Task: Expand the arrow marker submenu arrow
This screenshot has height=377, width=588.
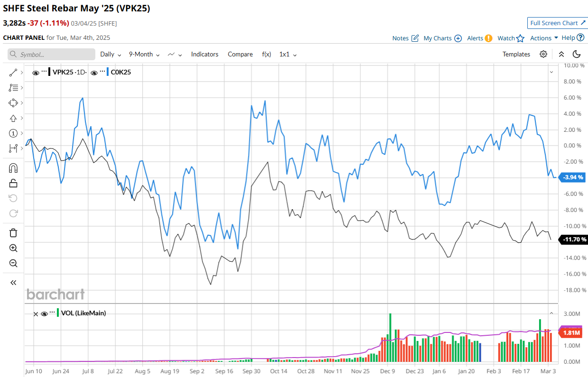Action: point(22,119)
